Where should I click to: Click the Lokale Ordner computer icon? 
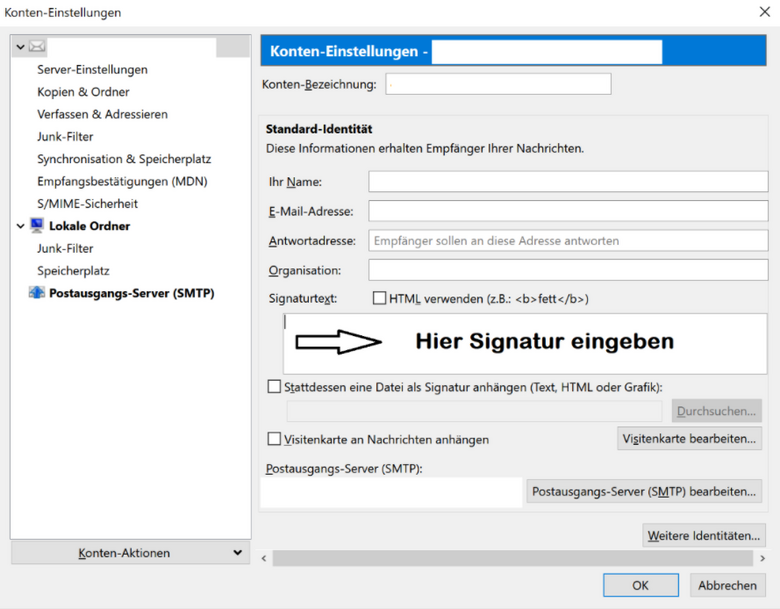click(x=37, y=225)
